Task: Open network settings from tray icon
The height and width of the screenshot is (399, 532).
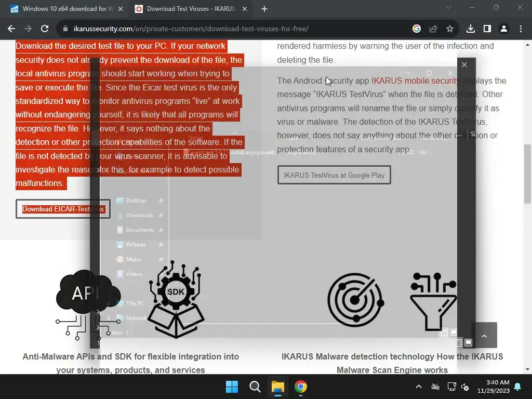Action: coord(451,387)
